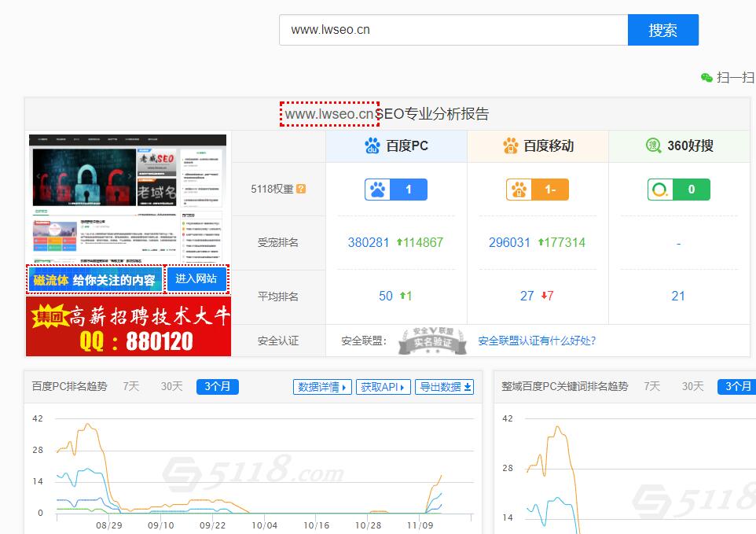Switch to the 百度移动 column tab

[539, 145]
